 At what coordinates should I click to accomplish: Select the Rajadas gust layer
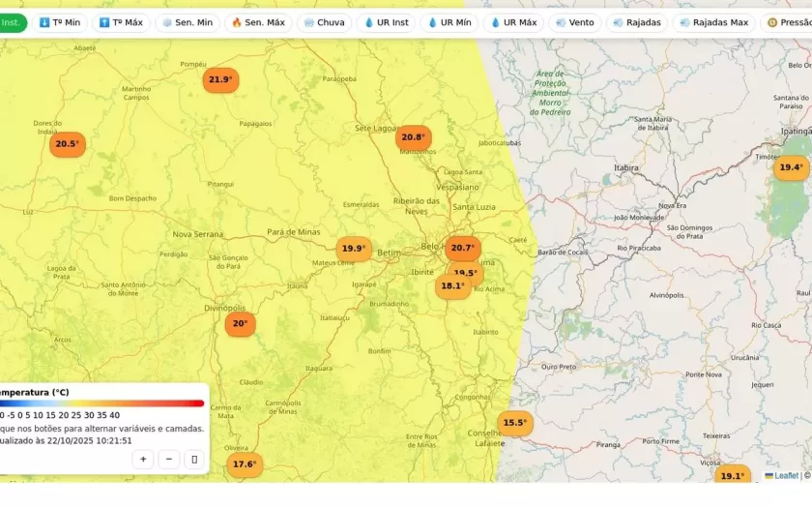coord(636,22)
